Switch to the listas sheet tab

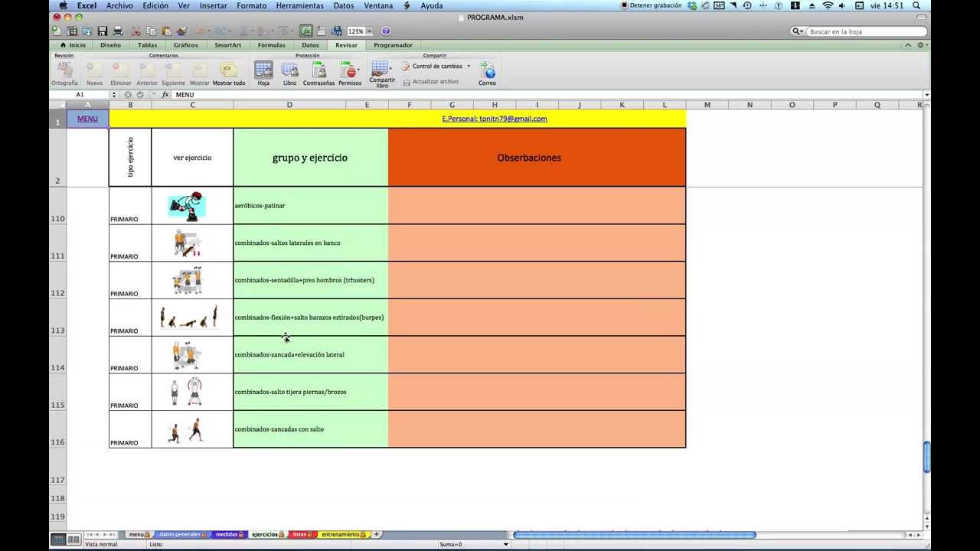[x=301, y=534]
